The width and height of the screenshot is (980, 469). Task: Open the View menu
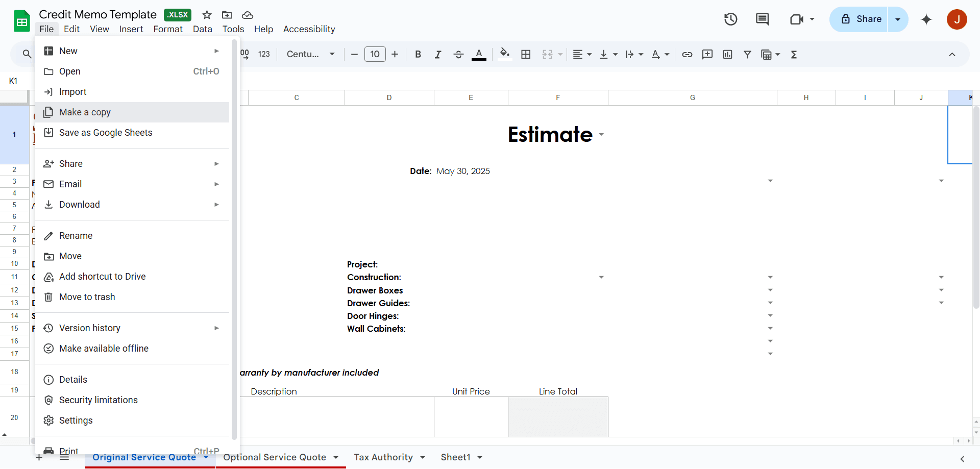(100, 29)
